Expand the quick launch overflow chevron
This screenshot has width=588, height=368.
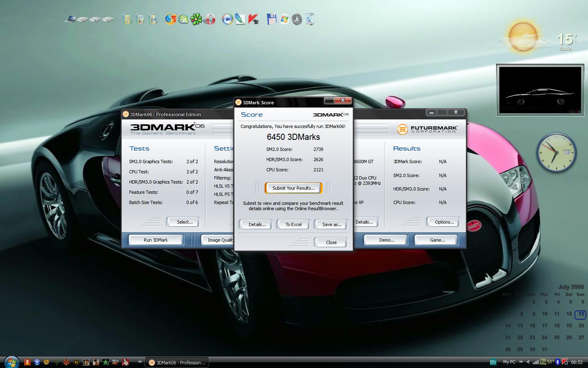tap(140, 361)
